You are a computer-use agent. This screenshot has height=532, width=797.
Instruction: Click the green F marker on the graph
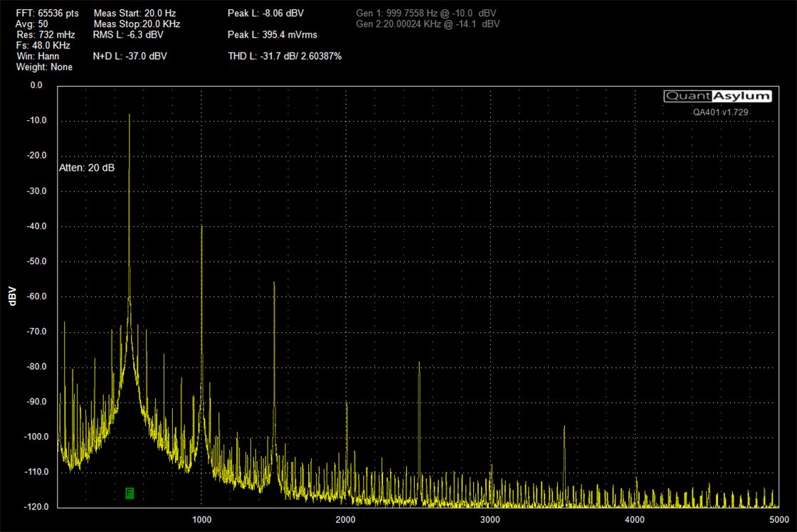point(129,493)
